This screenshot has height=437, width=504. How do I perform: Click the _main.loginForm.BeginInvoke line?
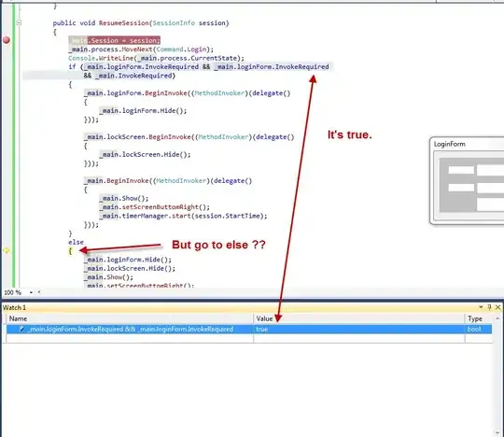pos(187,93)
